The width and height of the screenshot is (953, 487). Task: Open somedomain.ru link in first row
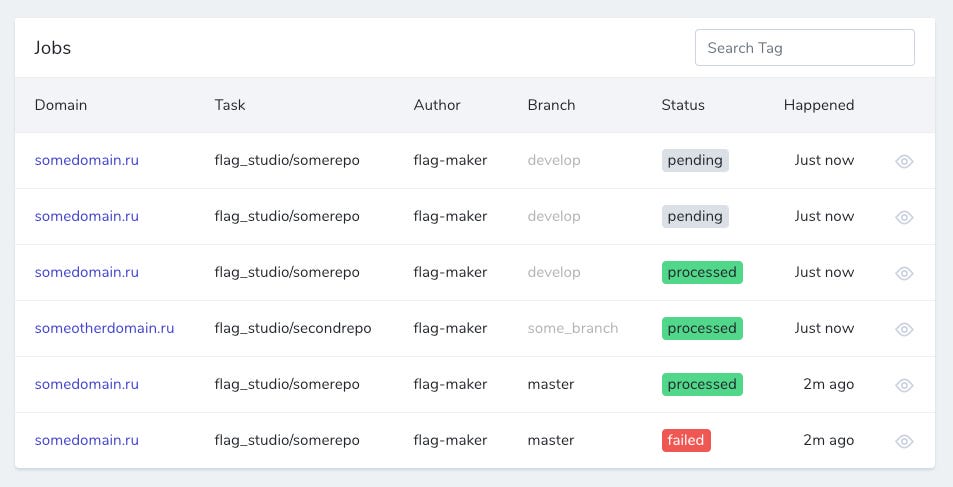87,161
